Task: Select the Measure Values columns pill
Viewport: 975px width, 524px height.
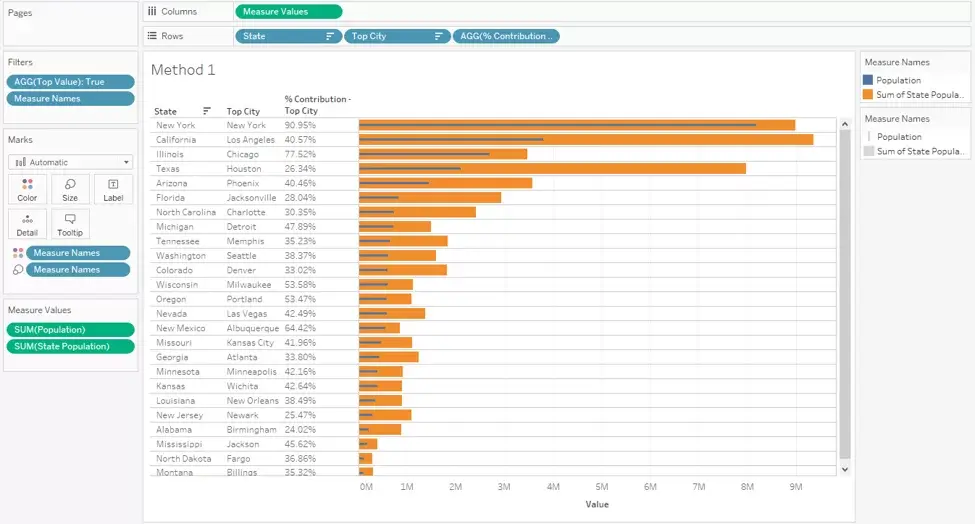Action: (x=289, y=11)
